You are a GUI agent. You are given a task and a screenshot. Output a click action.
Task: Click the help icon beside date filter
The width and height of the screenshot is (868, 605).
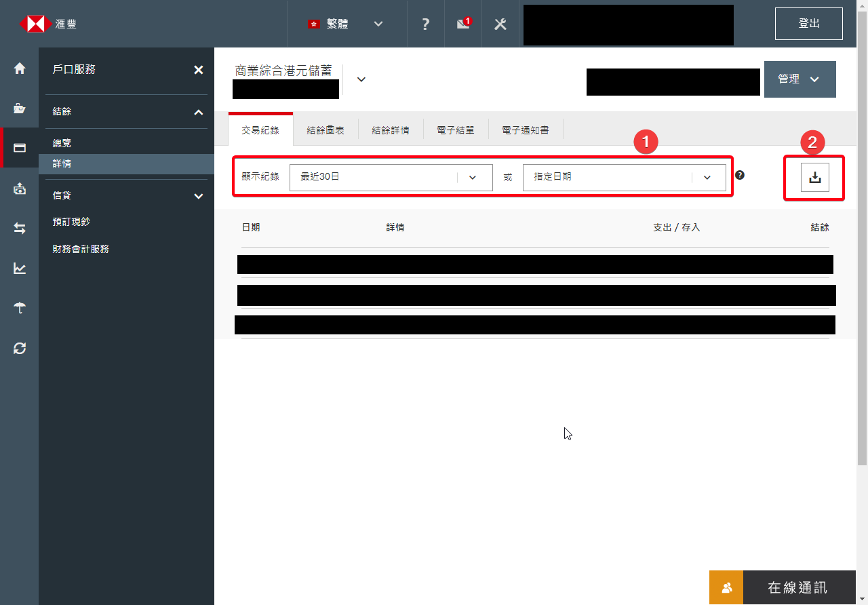[x=740, y=175]
